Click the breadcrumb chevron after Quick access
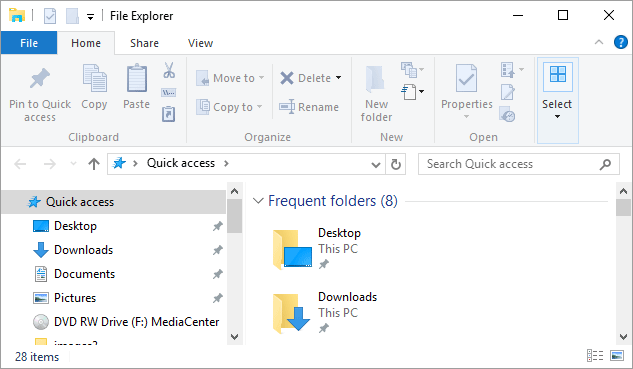 [x=226, y=164]
